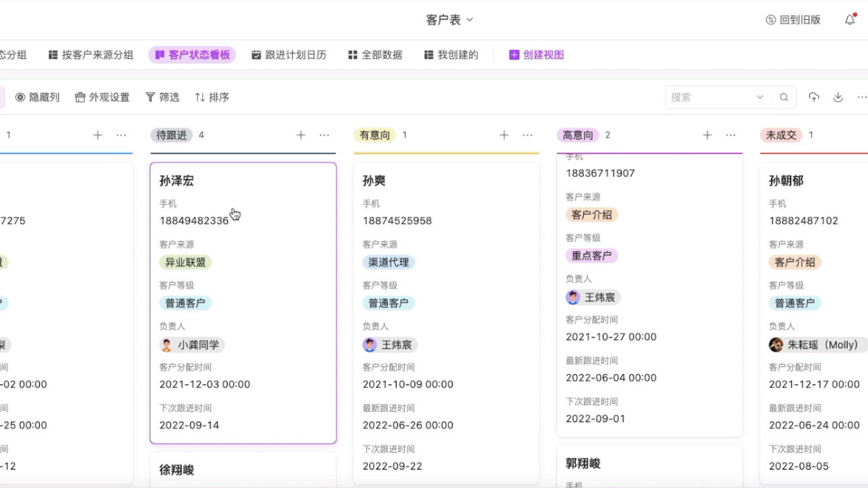The width and height of the screenshot is (868, 488).
Task: Click phone number 18849482336
Action: click(194, 221)
